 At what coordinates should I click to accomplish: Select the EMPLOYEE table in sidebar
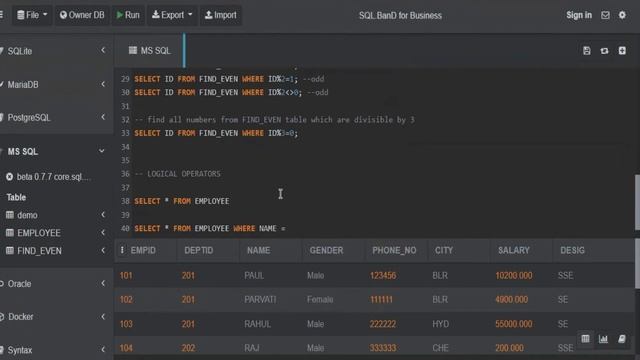coord(39,233)
